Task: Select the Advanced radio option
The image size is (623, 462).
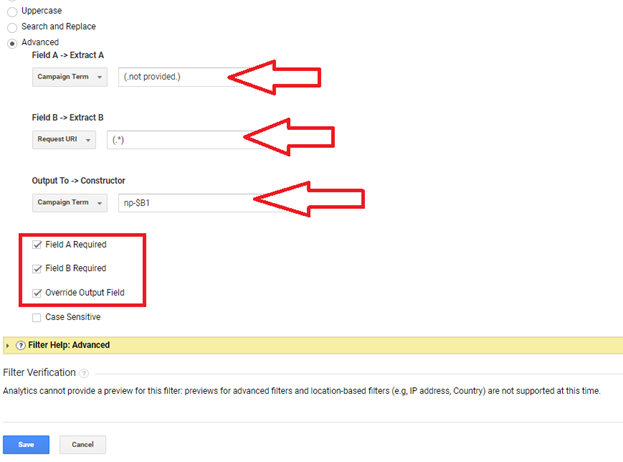Action: (x=12, y=43)
